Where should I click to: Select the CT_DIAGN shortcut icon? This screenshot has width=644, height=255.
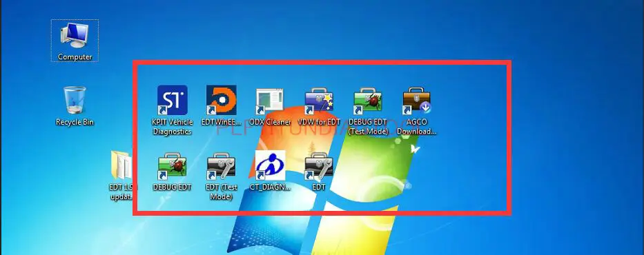coord(270,165)
